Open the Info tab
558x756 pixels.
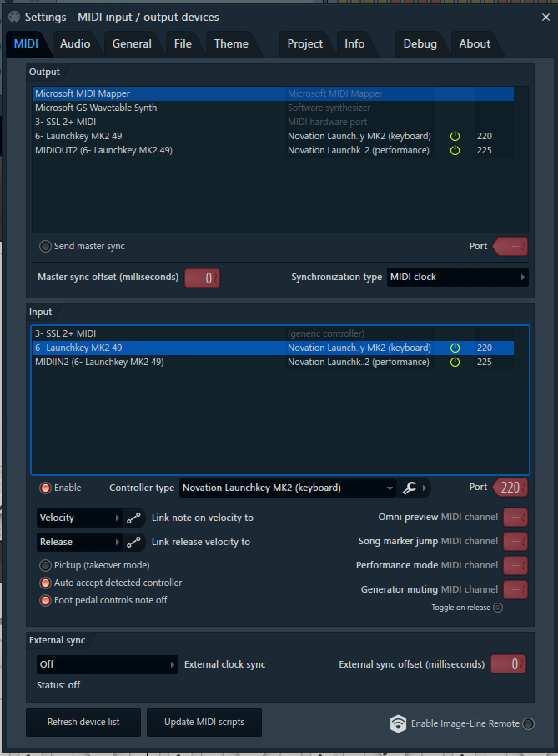[354, 44]
